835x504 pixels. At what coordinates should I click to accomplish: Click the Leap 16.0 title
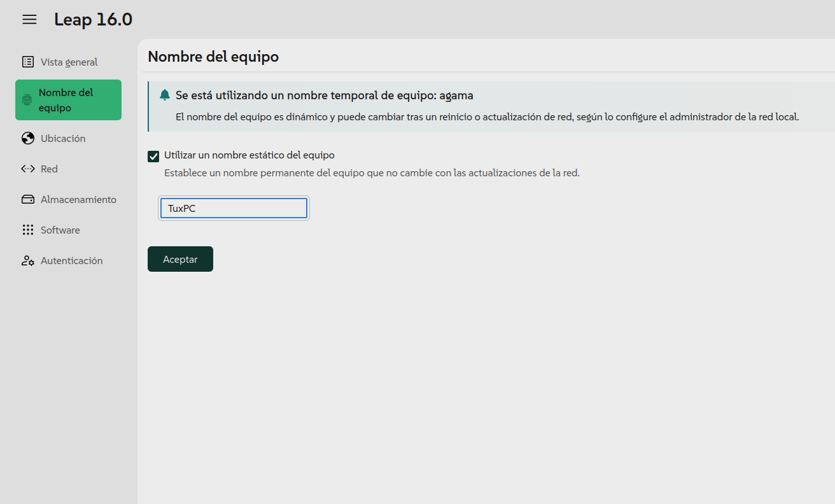click(x=93, y=20)
